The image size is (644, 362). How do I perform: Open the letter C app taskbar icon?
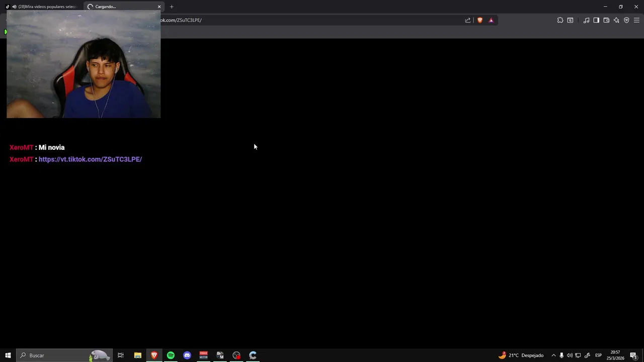pos(253,355)
